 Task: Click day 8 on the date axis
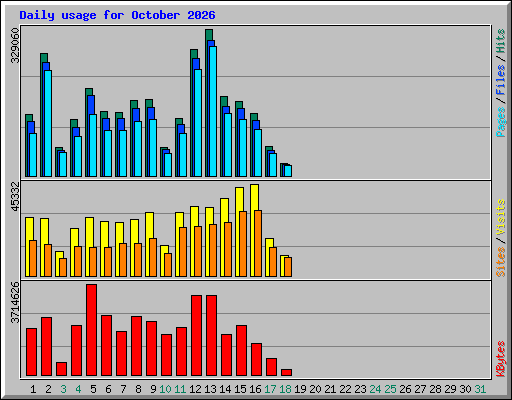pyautogui.click(x=138, y=389)
